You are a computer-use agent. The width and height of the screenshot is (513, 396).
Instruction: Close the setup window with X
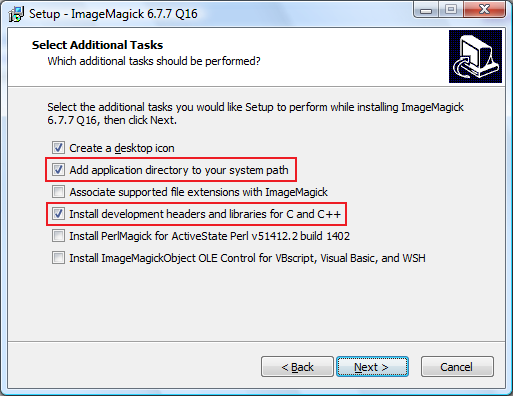point(484,9)
